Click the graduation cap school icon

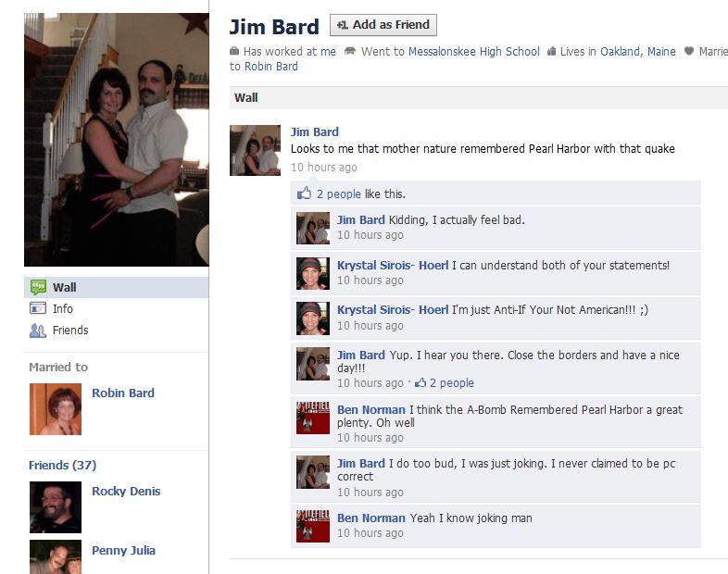point(350,51)
